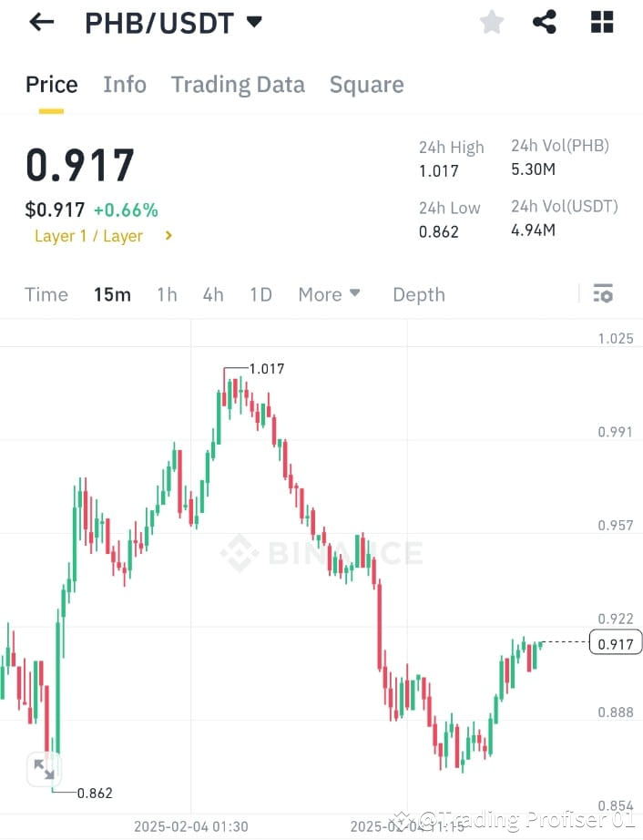Enable the 1h timeframe view

[167, 294]
